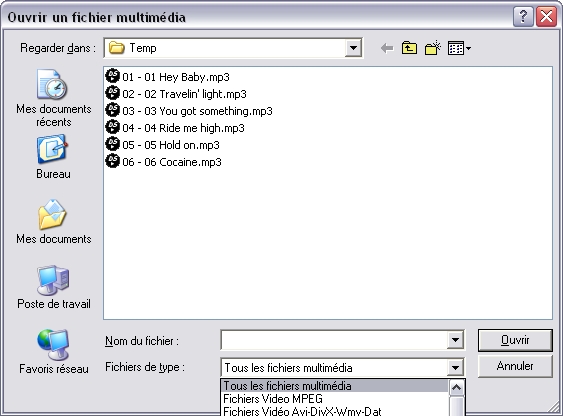Click the file type list scroll-up arrow

pyautogui.click(x=457, y=387)
